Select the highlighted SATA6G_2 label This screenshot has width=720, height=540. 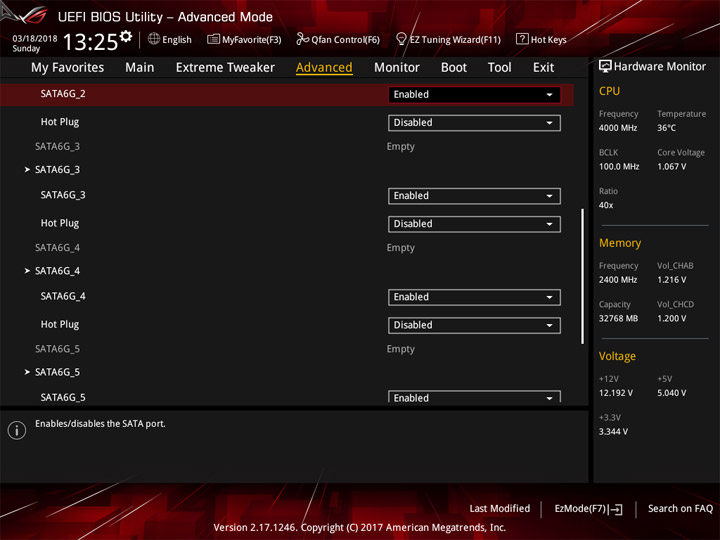pos(63,94)
